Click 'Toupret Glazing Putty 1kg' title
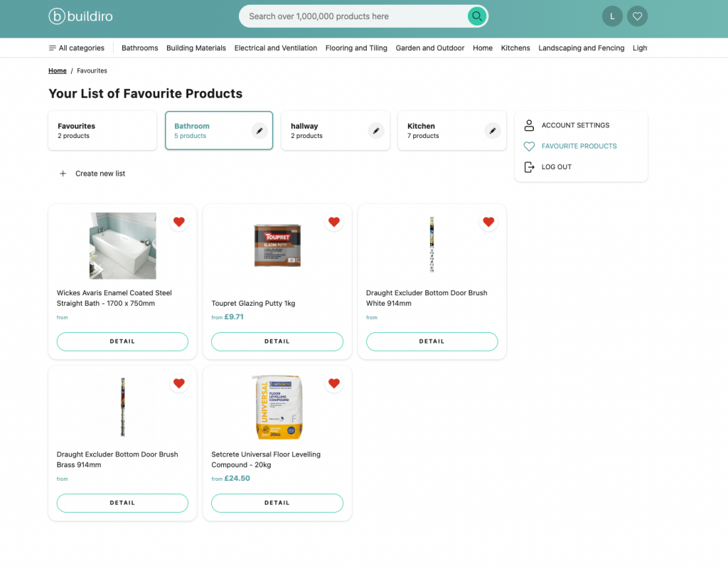 pos(253,303)
